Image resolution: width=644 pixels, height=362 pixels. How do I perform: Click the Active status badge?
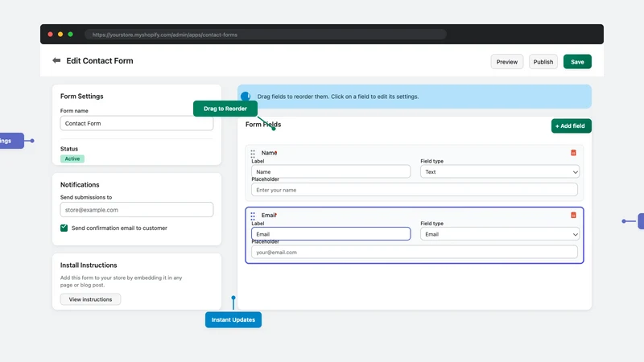[72, 158]
